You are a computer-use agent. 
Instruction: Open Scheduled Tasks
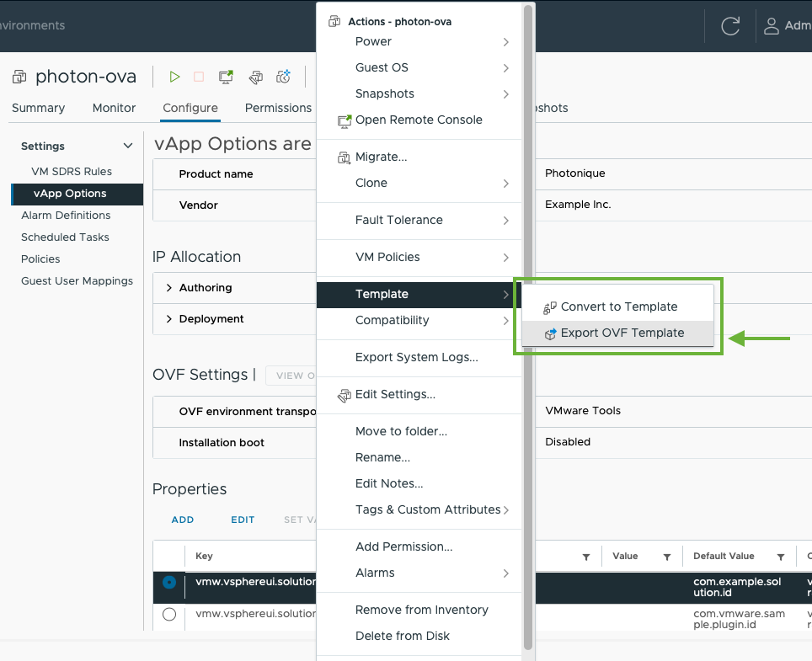pos(65,237)
